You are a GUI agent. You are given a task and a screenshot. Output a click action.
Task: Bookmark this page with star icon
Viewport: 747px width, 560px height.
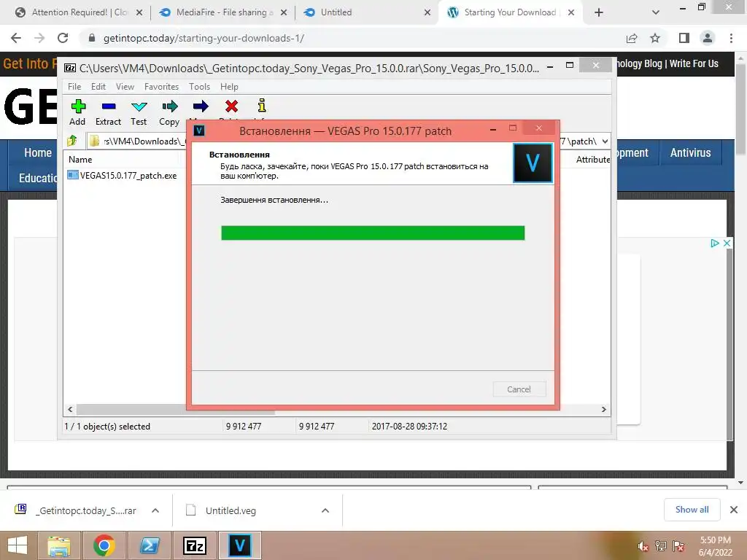pyautogui.click(x=655, y=38)
